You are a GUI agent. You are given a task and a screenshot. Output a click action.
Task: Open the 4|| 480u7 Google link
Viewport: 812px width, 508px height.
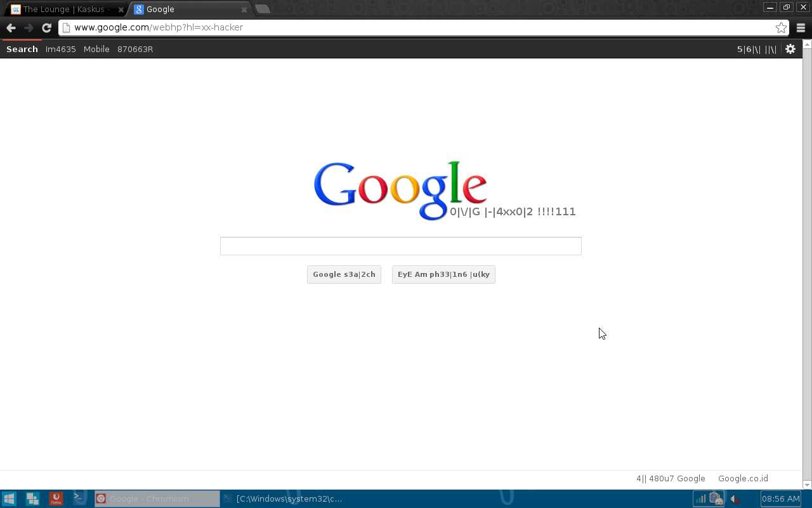click(671, 479)
